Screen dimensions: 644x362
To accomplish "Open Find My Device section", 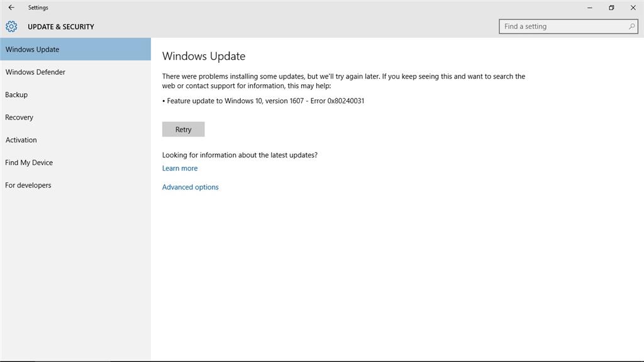I will [x=75, y=162].
